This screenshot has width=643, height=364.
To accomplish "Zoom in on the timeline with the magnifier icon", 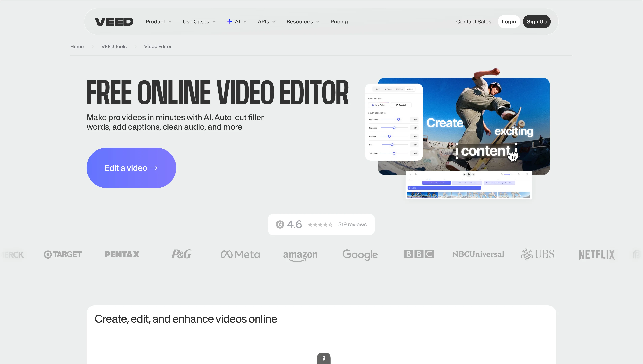I will coord(519,174).
